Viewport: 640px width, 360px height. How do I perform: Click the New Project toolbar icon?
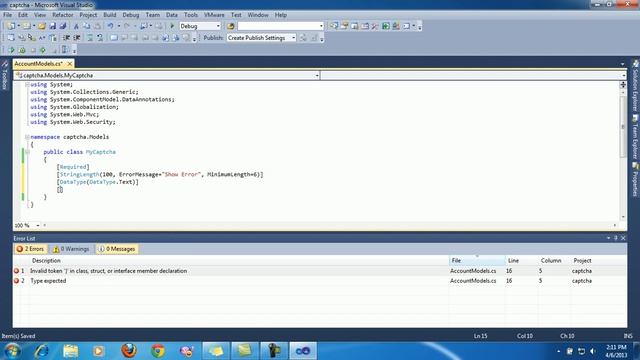pyautogui.click(x=11, y=26)
